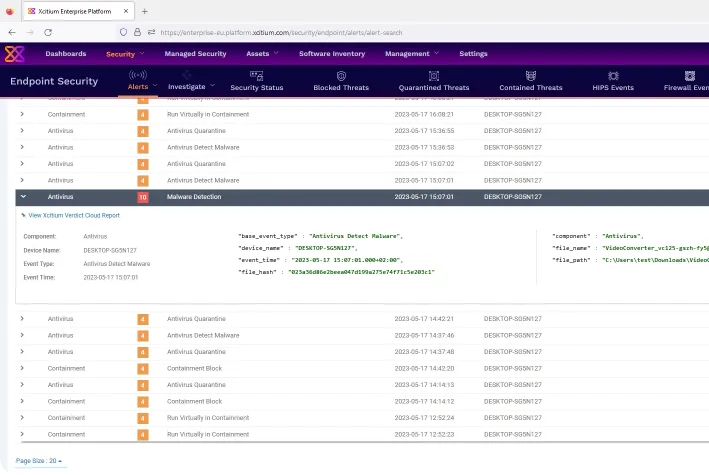Open Software Inventory menu

pyautogui.click(x=332, y=54)
